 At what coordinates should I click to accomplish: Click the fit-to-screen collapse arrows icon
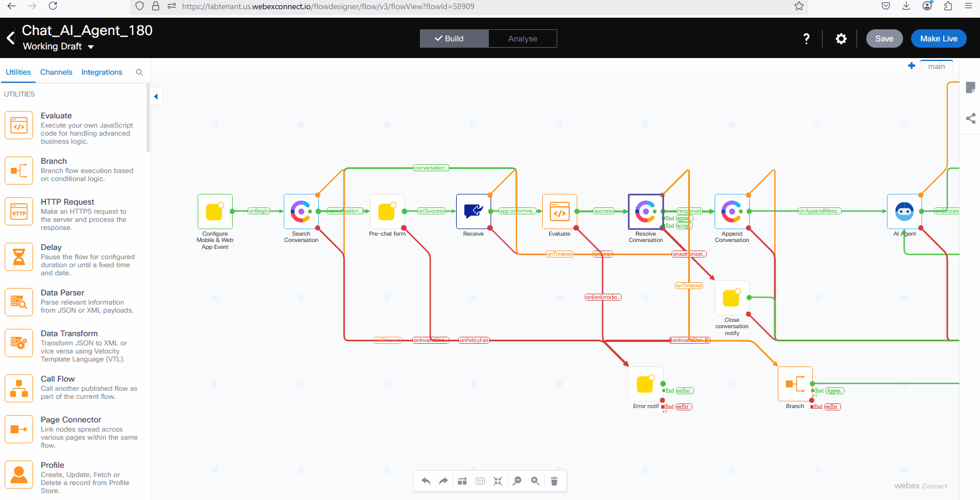tap(498, 481)
